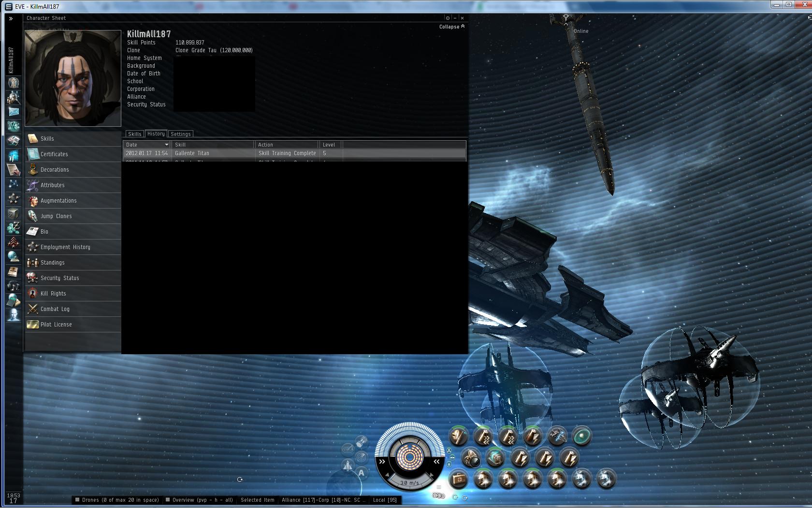
Task: Activate the teal shield sphere module
Action: [582, 436]
